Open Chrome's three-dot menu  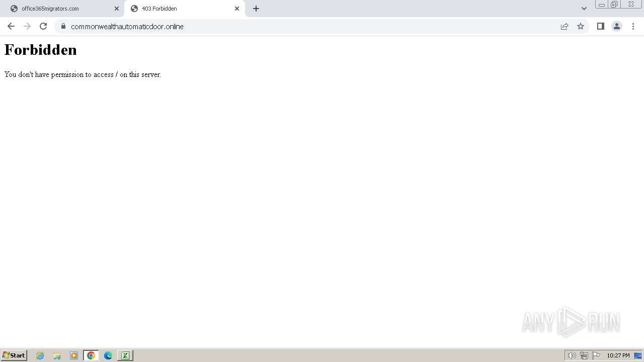[x=633, y=26]
